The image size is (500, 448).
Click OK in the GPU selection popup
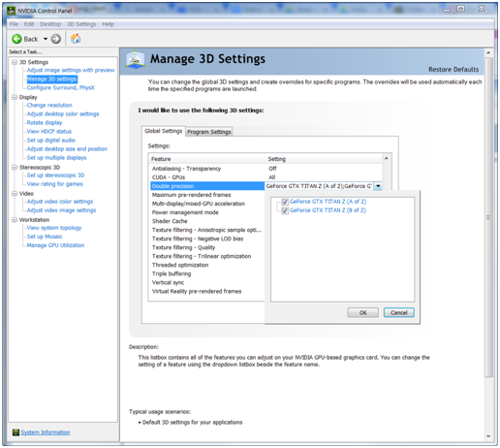click(363, 312)
